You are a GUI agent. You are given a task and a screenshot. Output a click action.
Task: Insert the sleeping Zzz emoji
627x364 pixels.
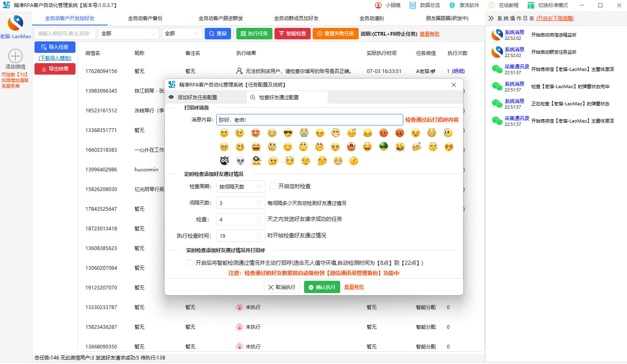point(352,133)
